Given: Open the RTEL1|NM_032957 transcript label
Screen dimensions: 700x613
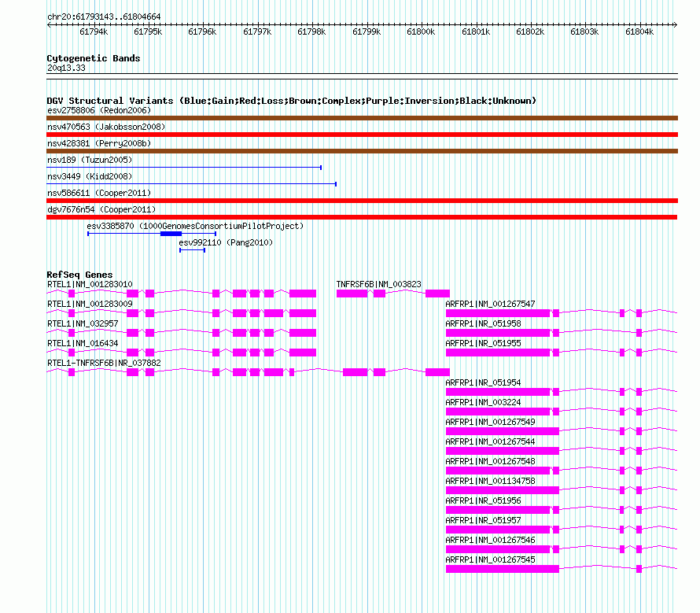Looking at the screenshot, I should pos(83,323).
